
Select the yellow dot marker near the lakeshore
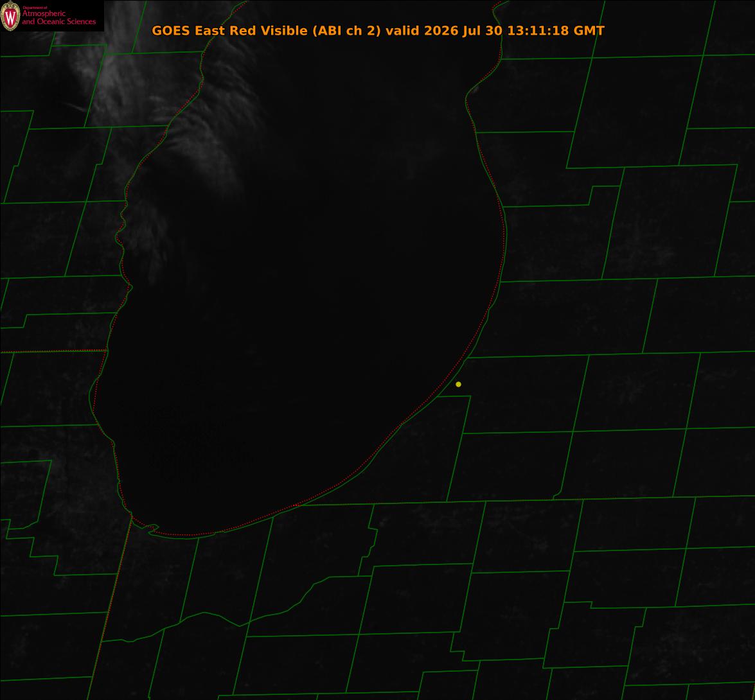[458, 384]
